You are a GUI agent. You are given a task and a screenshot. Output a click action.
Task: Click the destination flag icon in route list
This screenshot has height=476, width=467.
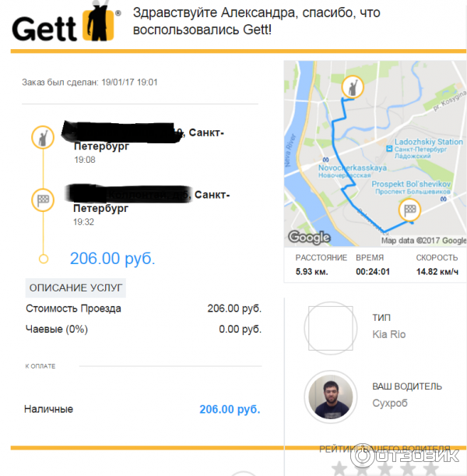pos(43,200)
